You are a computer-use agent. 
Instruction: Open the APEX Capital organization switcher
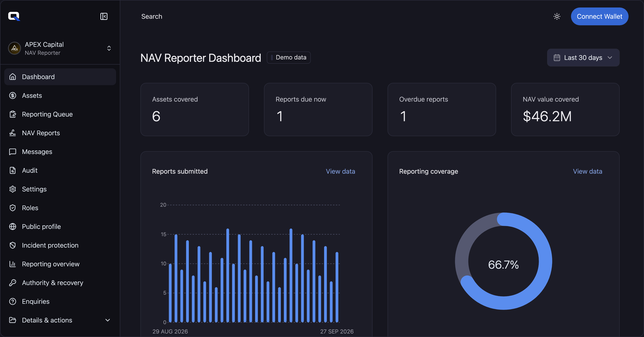(x=60, y=48)
